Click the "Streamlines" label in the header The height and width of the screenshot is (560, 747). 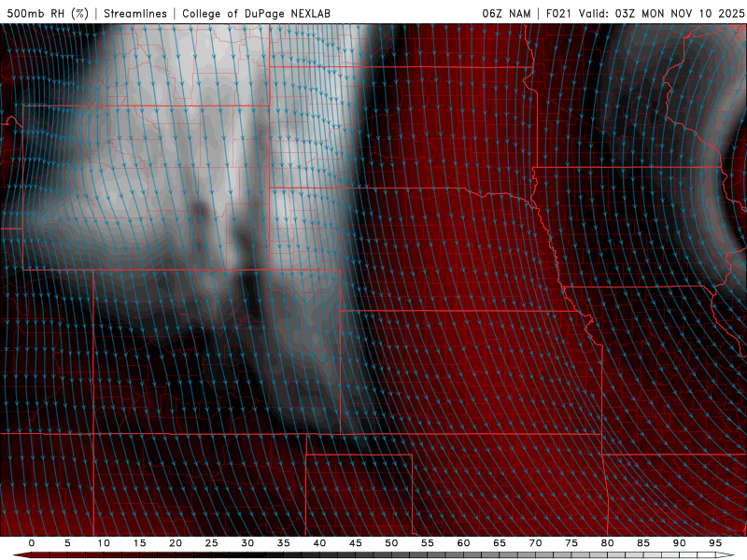click(135, 13)
